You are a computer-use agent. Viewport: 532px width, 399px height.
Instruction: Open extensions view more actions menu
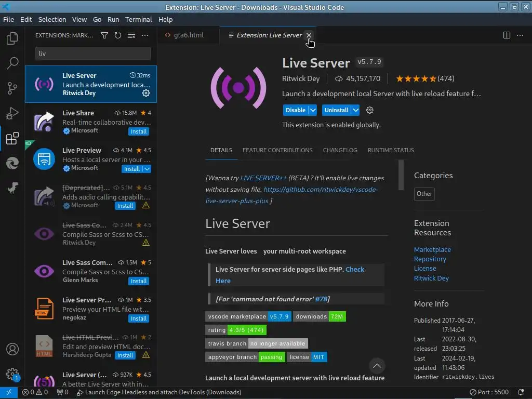(145, 35)
